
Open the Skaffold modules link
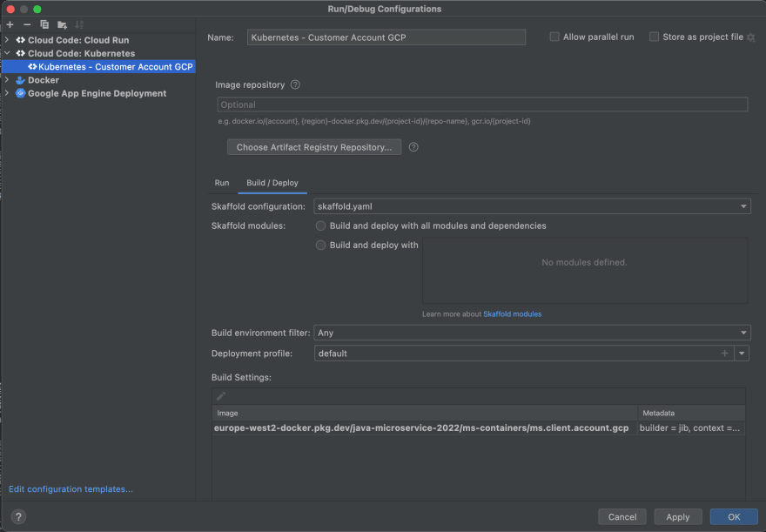[512, 314]
